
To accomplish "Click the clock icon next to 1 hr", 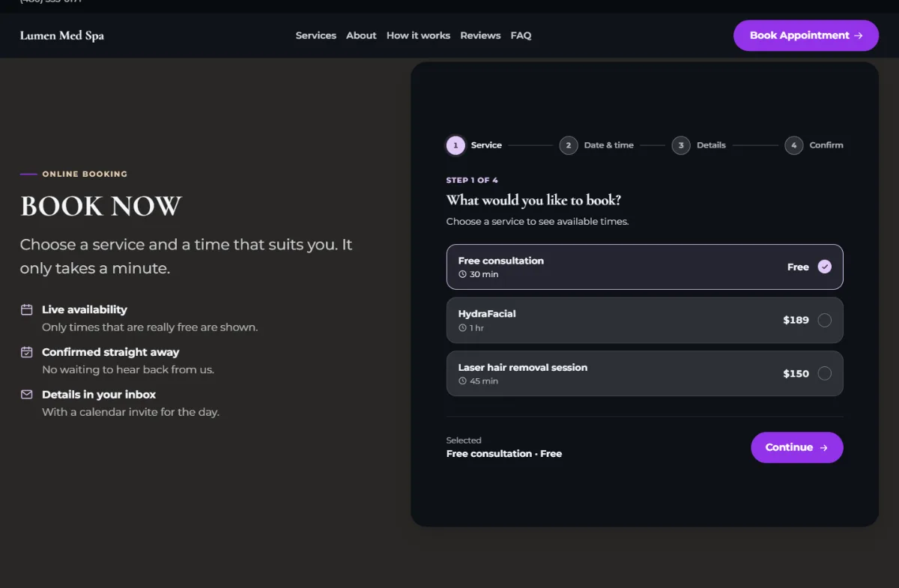I will (462, 328).
